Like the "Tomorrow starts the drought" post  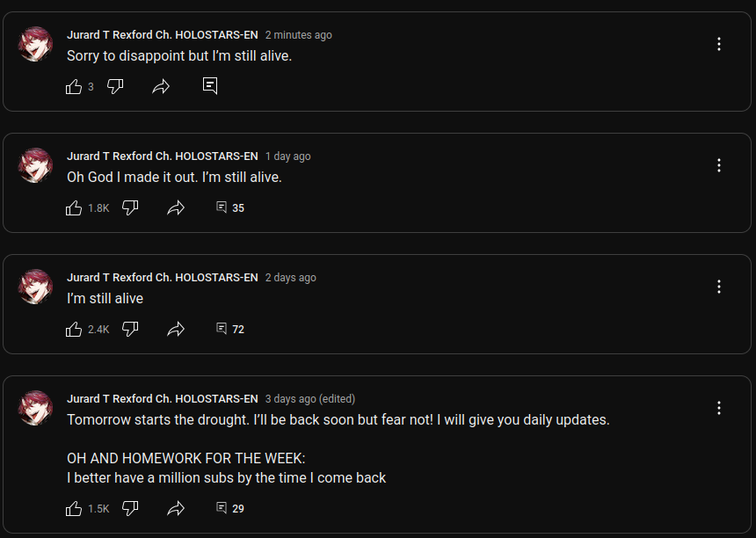point(74,508)
